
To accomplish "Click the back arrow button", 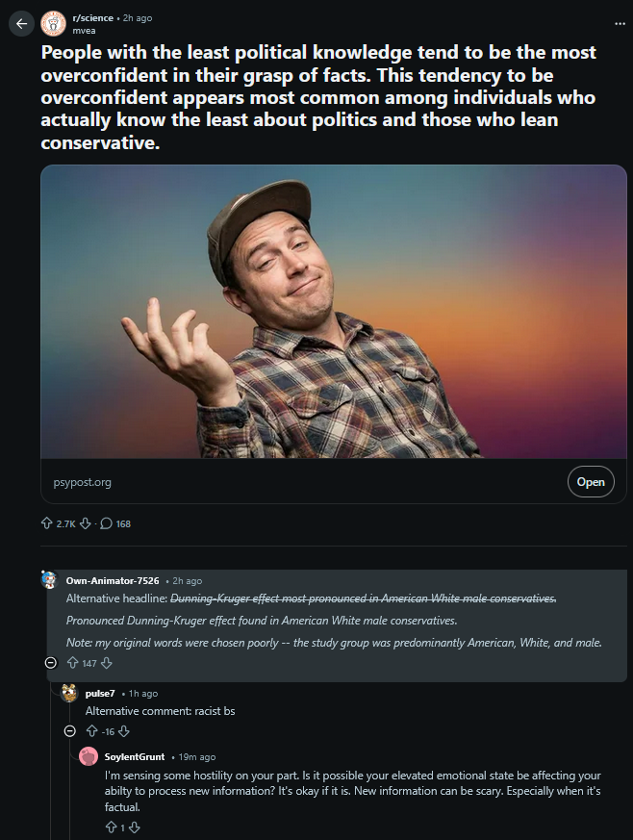I will [21, 24].
